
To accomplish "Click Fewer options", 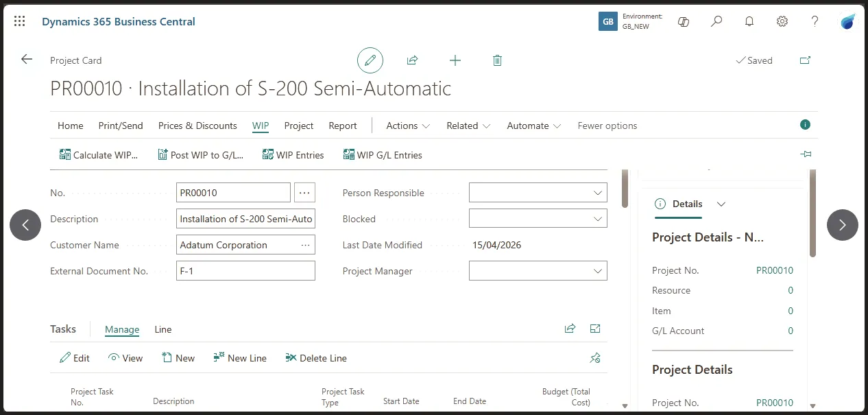I will [607, 126].
